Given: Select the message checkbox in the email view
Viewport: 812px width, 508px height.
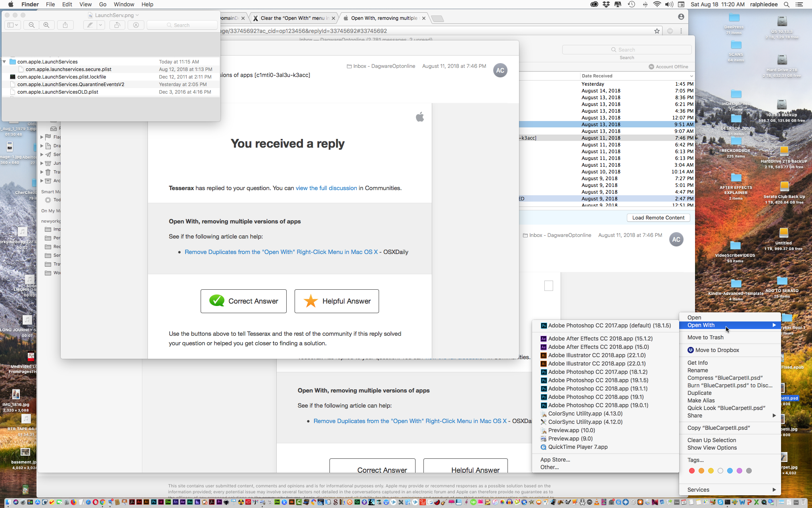Looking at the screenshot, I should 548,285.
